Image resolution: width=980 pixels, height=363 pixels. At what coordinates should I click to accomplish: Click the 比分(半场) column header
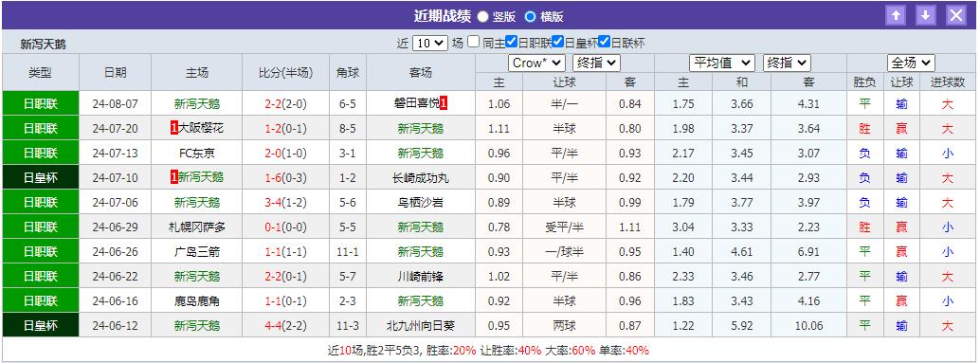285,72
